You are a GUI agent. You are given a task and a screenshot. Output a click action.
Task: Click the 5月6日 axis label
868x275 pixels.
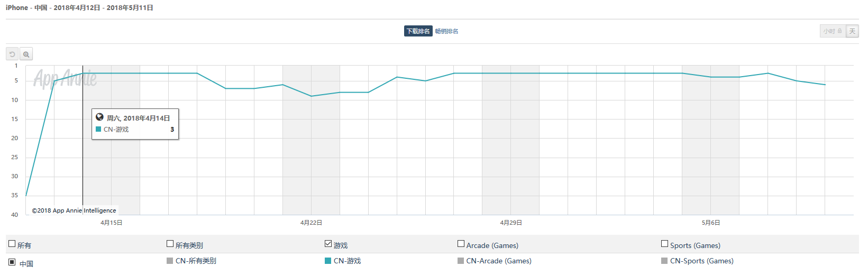click(711, 223)
